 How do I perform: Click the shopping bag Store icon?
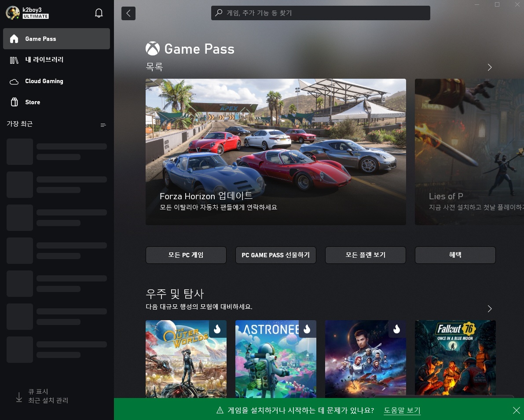pyautogui.click(x=14, y=102)
